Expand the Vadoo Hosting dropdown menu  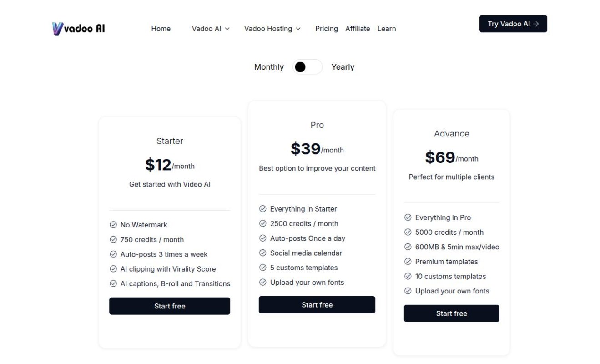pyautogui.click(x=272, y=29)
